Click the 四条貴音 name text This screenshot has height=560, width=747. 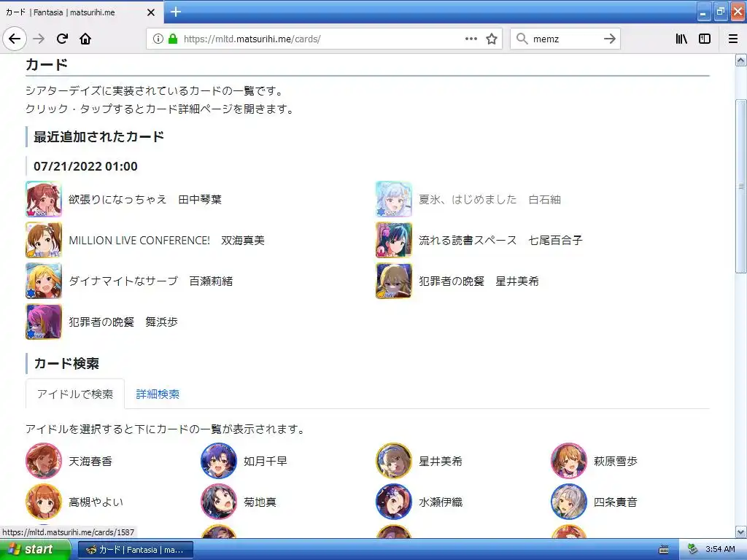[x=616, y=502]
